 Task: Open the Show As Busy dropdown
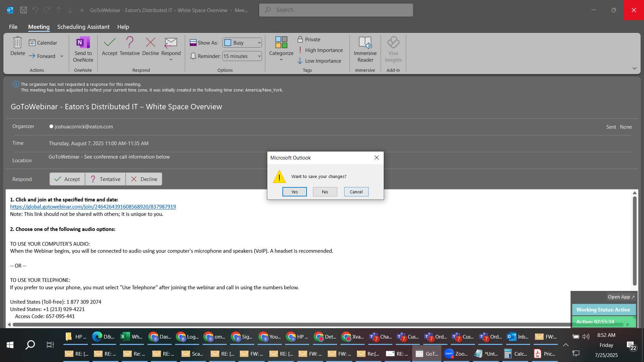point(242,43)
